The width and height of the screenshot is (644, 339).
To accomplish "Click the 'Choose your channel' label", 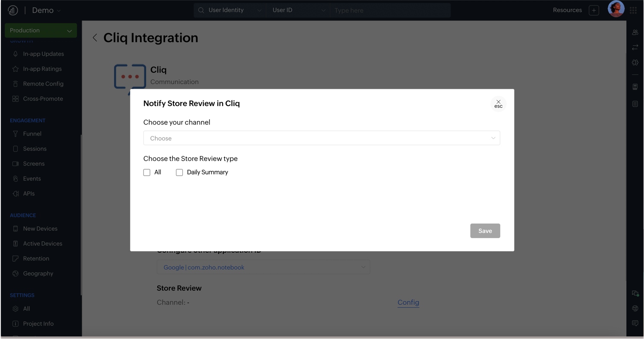I will point(177,122).
